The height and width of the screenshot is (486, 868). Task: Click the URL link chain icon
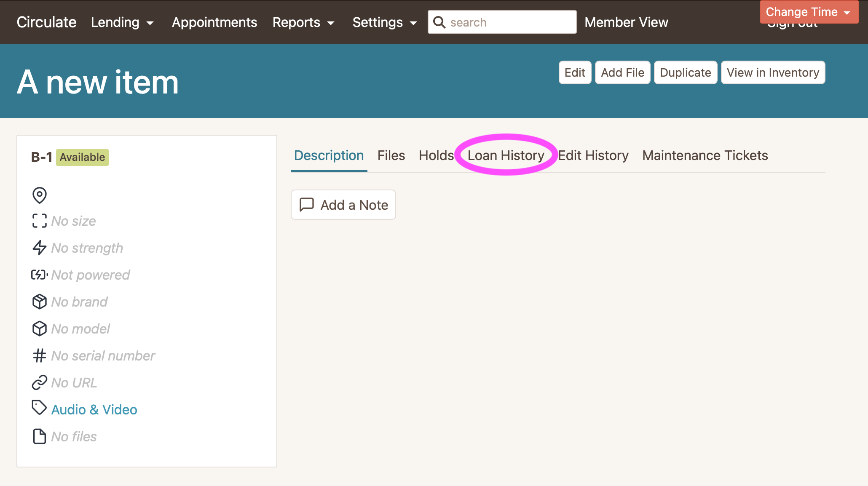click(x=40, y=382)
